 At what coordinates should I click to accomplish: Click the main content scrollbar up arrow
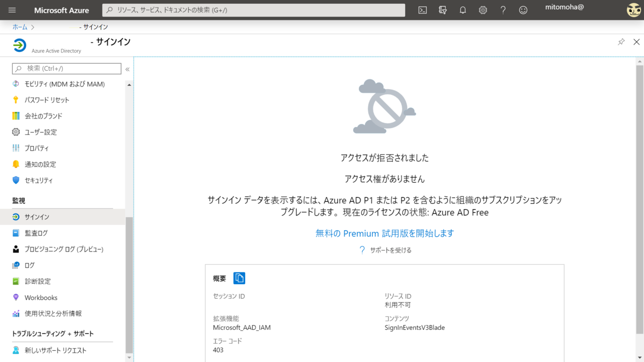point(640,62)
